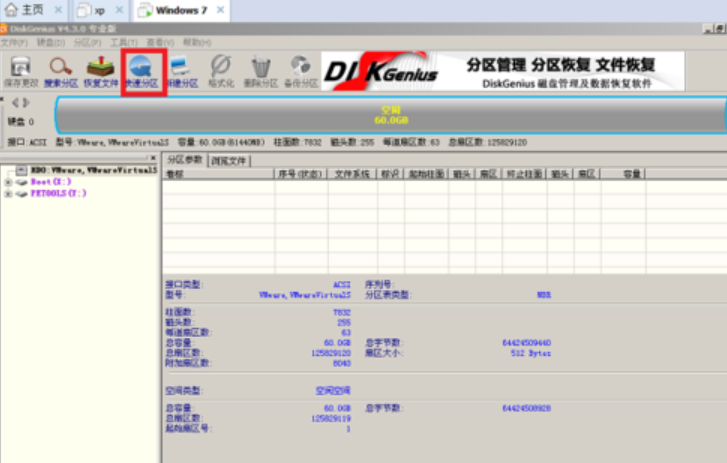The height and width of the screenshot is (463, 727).
Task: Close the Windows 7 VMware tab
Action: 221,10
